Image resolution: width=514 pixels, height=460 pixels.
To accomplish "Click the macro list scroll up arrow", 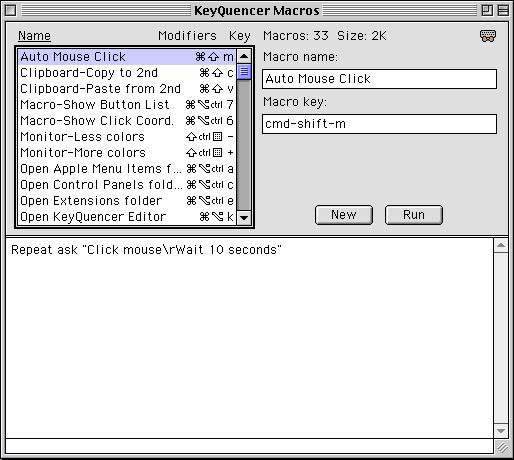I will click(244, 56).
